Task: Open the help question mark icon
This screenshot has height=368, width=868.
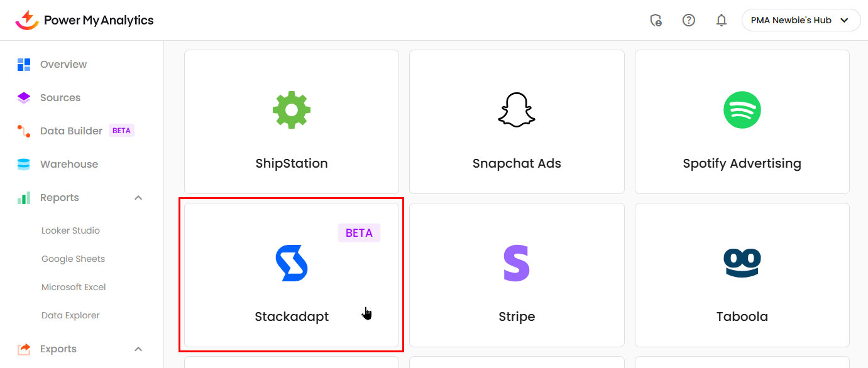Action: (689, 20)
